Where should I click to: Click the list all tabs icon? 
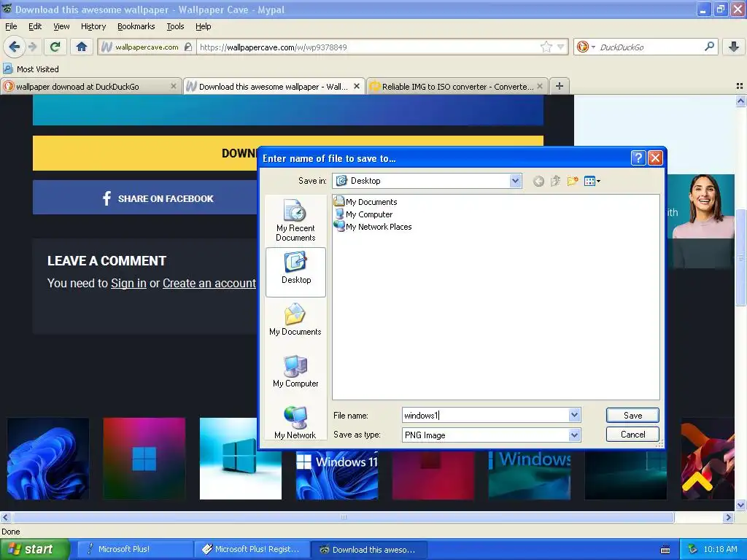(x=740, y=86)
